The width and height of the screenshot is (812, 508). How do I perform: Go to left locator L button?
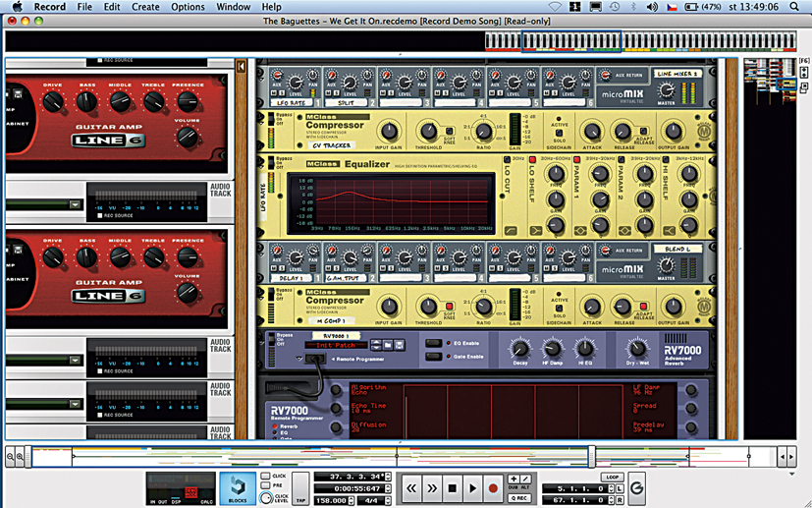[620, 488]
